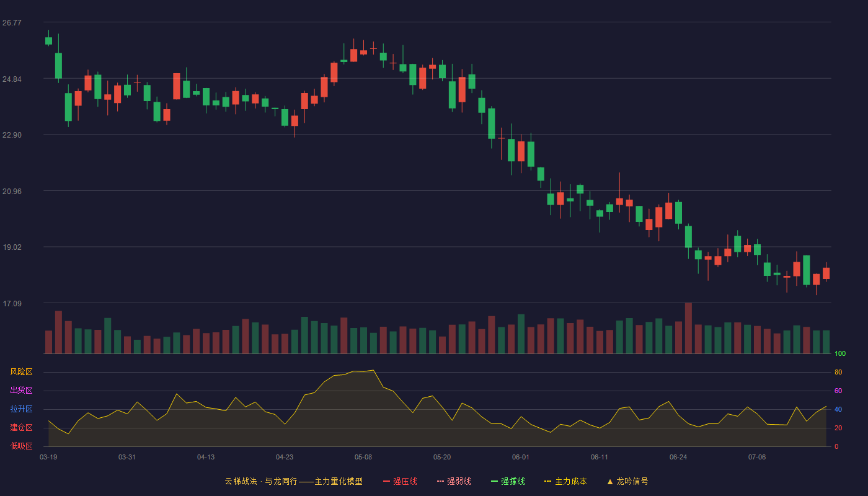Click the 05-08 date axis marker
This screenshot has height=496, width=868.
tap(363, 457)
